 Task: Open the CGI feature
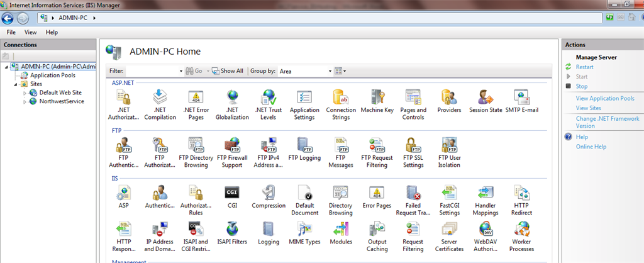coord(232,197)
